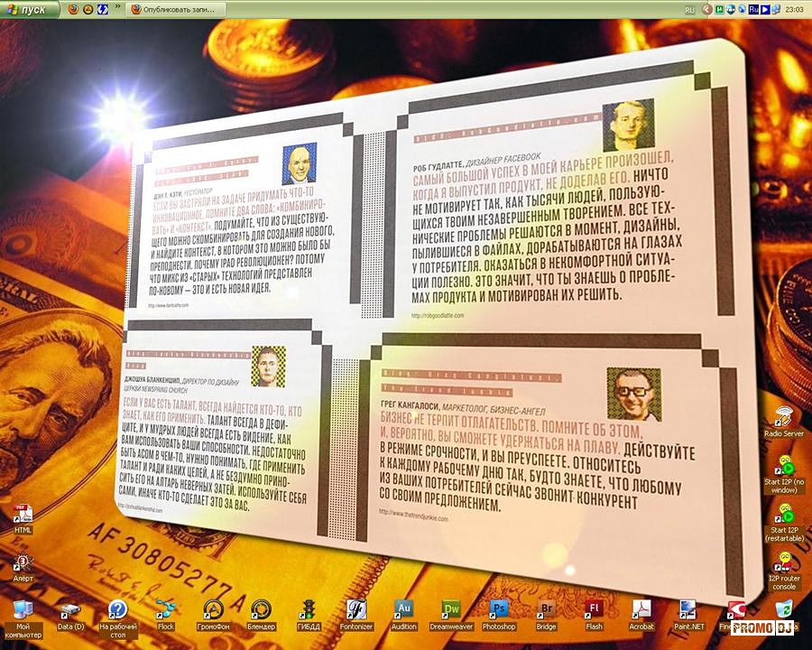812x650 pixels.
Task: Select the Алерт desktop shortcut
Action: (x=23, y=568)
